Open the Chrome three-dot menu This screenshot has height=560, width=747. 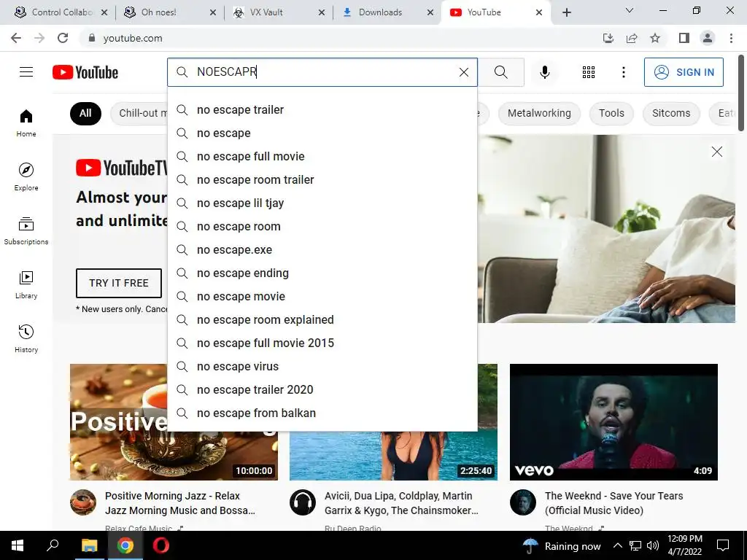(731, 38)
